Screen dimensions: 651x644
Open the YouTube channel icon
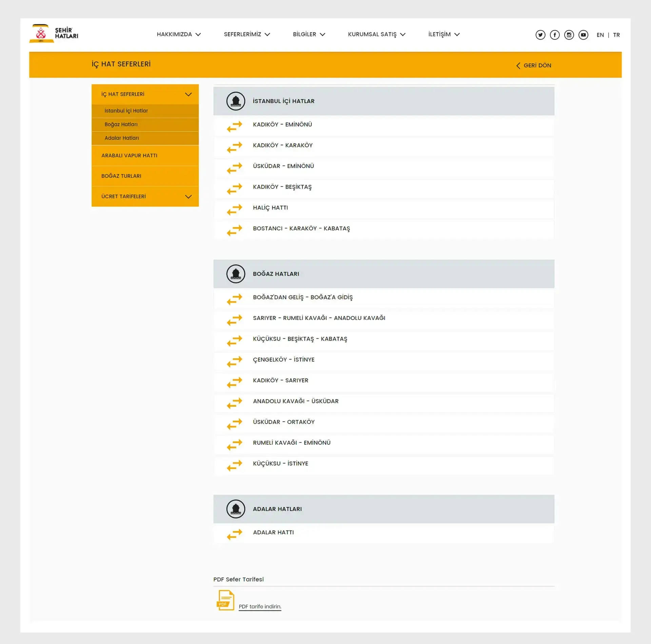(x=584, y=35)
